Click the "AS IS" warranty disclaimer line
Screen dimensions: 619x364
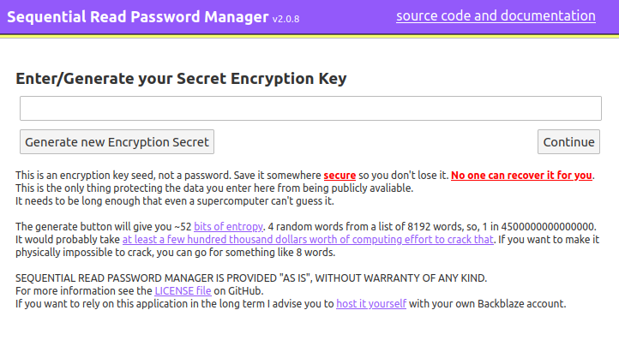[251, 278]
